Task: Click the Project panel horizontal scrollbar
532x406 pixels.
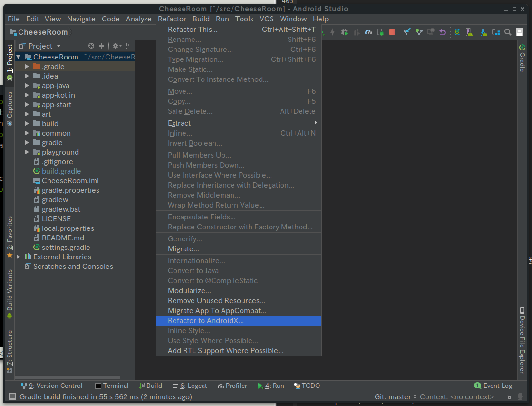Action: [x=68, y=377]
